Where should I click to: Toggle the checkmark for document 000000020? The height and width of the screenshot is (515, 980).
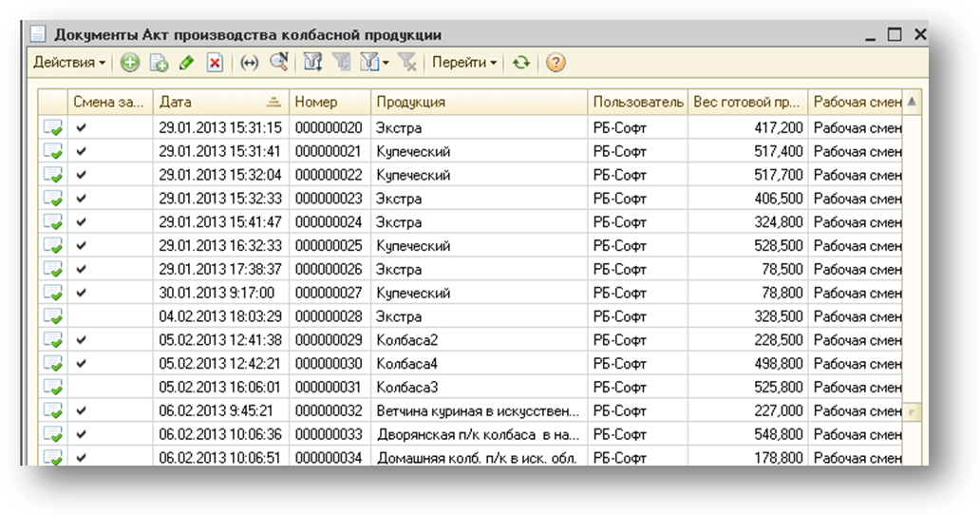pyautogui.click(x=82, y=127)
